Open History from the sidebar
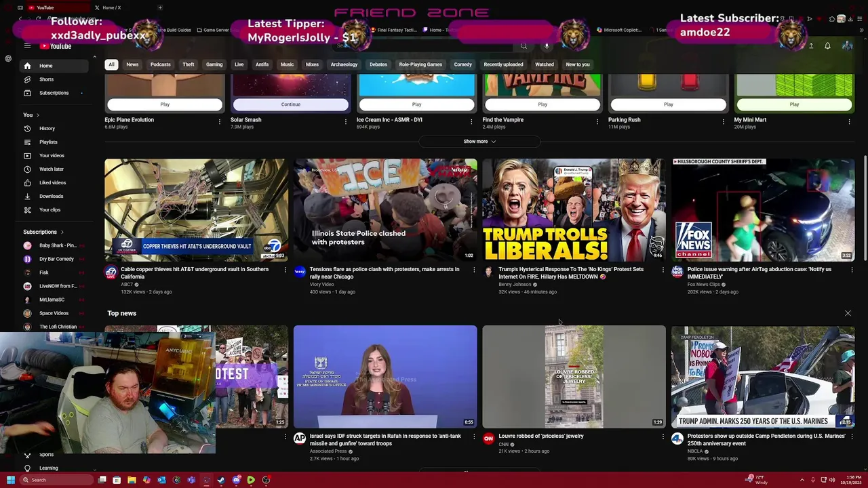868x488 pixels. click(54, 128)
